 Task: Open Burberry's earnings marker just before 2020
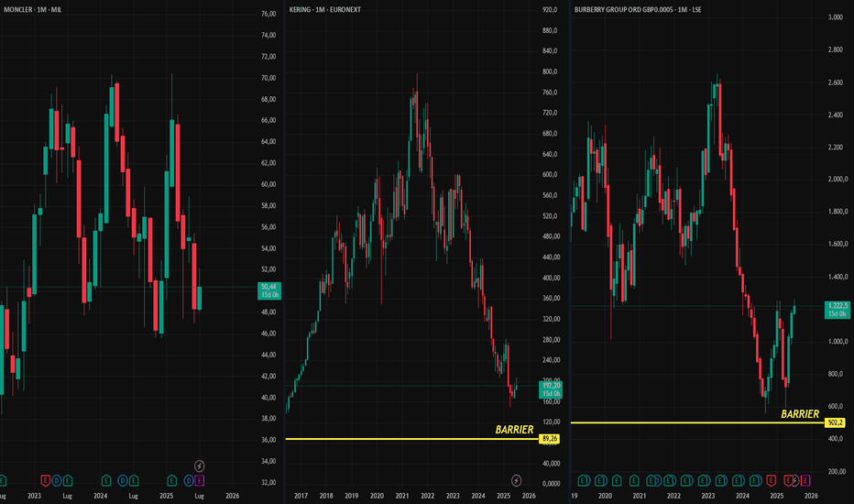pos(599,480)
